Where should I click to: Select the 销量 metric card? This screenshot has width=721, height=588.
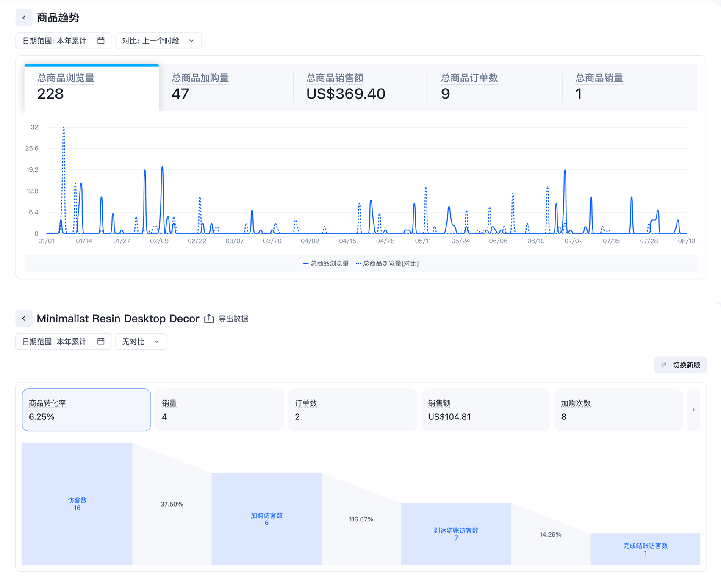(x=219, y=410)
